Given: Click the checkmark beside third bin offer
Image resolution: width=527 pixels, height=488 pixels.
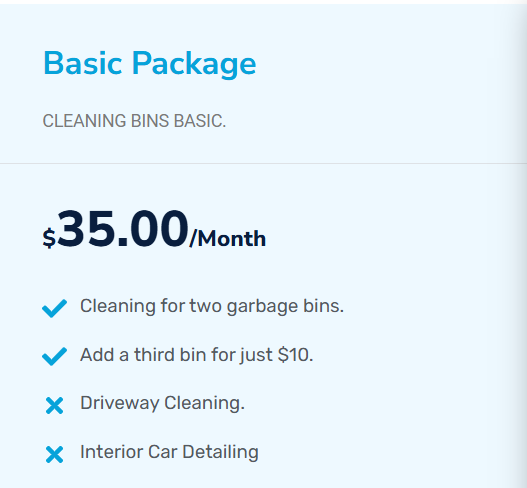Looking at the screenshot, I should [x=54, y=356].
